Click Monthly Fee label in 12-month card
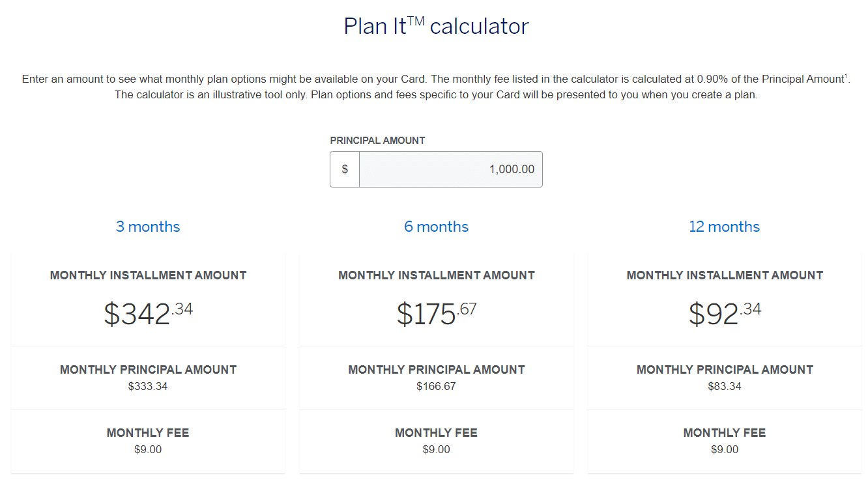 [x=724, y=433]
